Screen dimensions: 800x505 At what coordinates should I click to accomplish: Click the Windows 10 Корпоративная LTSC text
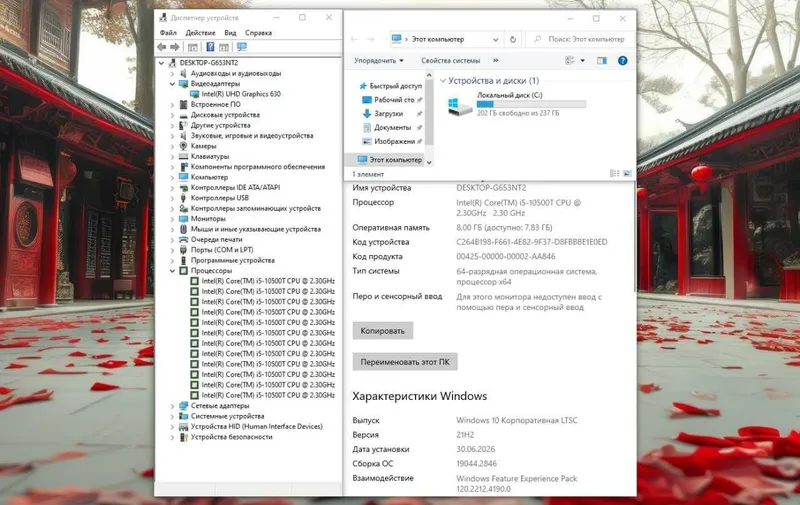click(517, 420)
